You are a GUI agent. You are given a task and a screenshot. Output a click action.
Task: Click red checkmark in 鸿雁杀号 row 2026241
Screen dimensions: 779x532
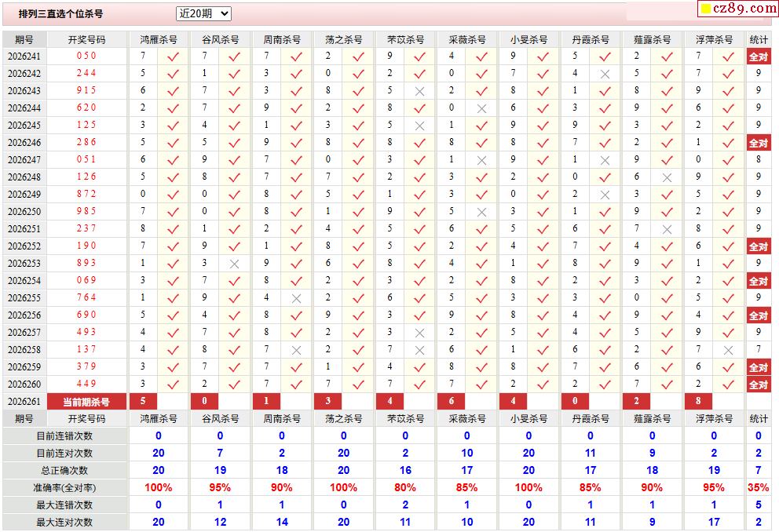tap(173, 57)
